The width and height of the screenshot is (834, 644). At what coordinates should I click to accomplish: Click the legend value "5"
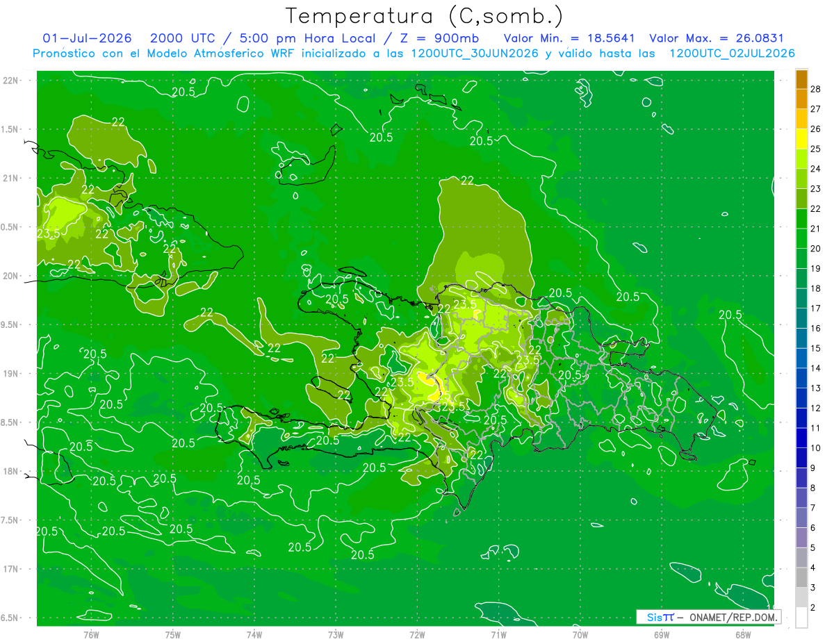(x=814, y=548)
